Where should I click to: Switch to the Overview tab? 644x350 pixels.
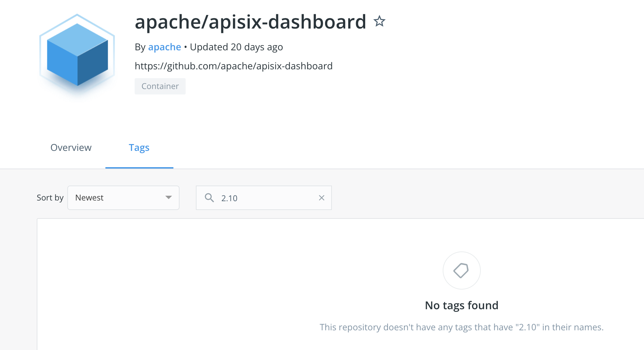pos(71,147)
